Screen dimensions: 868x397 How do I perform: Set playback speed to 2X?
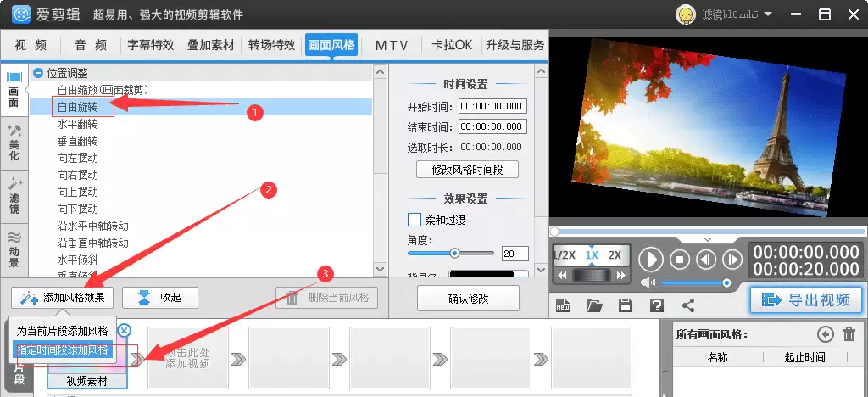coord(615,255)
